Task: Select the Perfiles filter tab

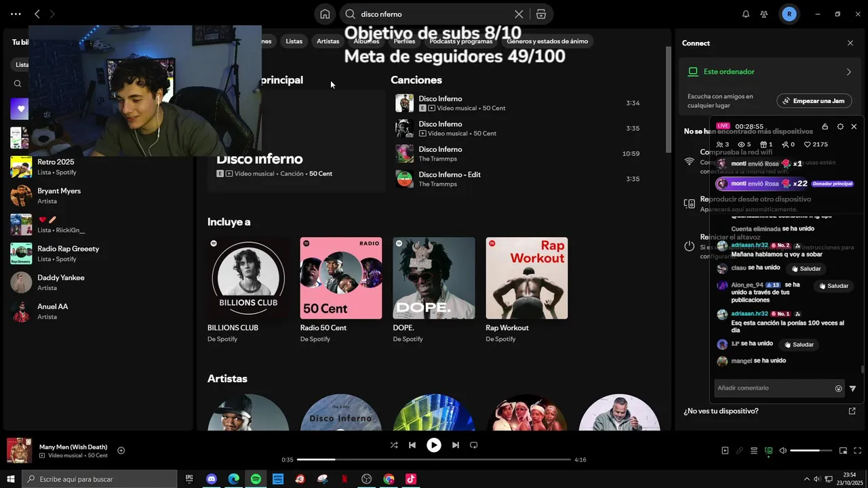Action: (x=404, y=41)
